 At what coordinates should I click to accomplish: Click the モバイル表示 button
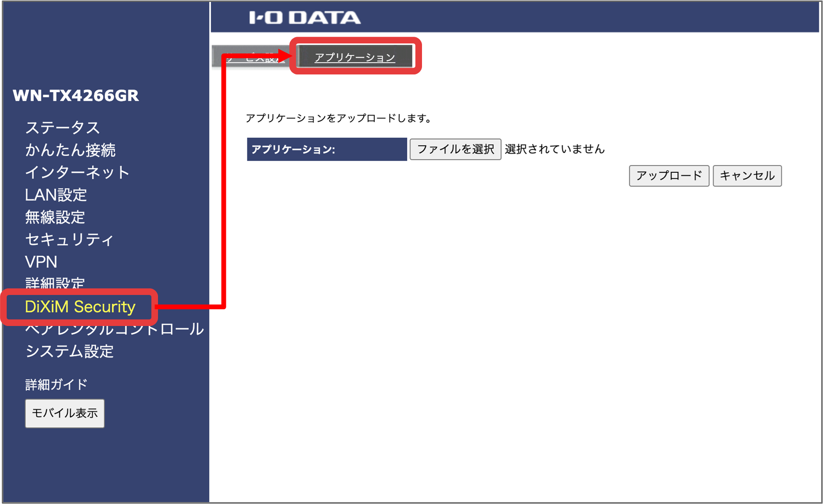coord(65,413)
